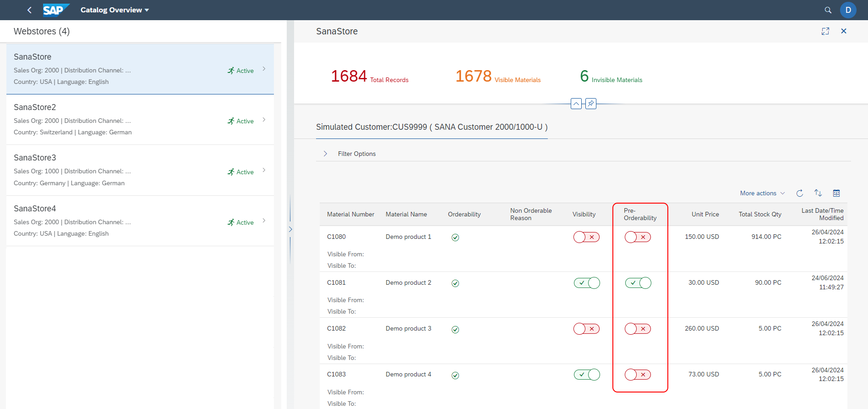The height and width of the screenshot is (409, 868).
Task: Go back using the header back arrow
Action: point(29,10)
